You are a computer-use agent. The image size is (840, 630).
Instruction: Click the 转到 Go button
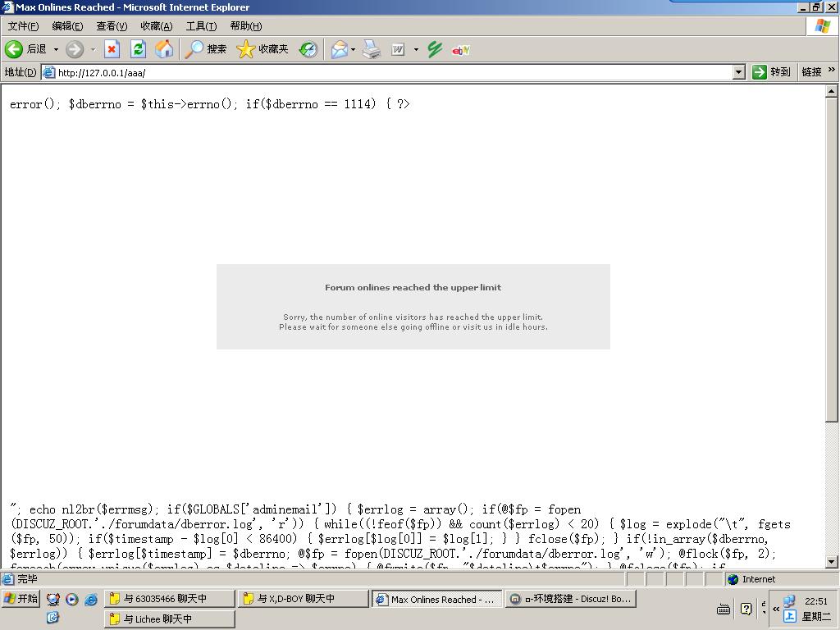tap(772, 72)
